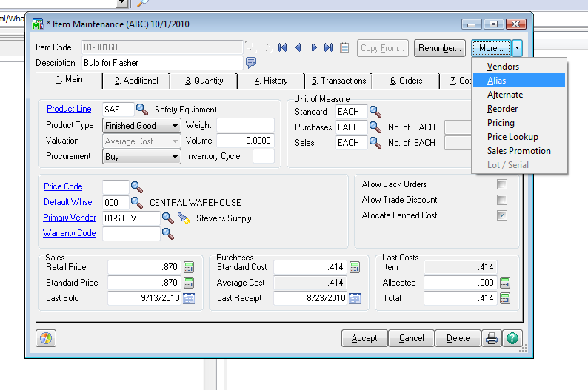The width and height of the screenshot is (588, 390).
Task: Jump to the last item record arrow
Action: [328, 48]
